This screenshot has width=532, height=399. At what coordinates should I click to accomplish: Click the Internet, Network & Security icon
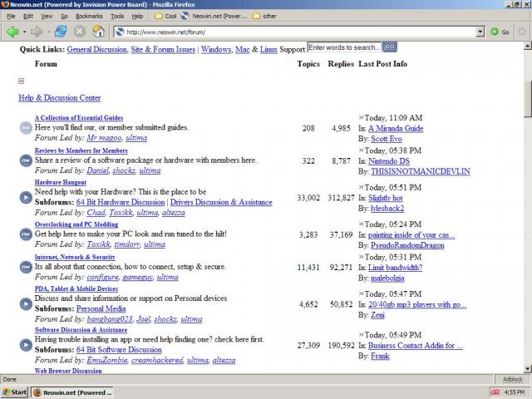tap(26, 267)
